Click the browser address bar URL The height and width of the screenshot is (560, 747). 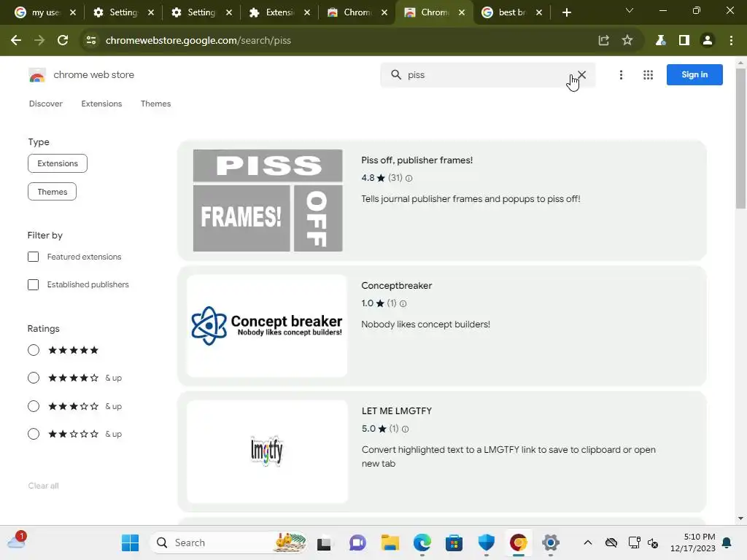(x=198, y=41)
